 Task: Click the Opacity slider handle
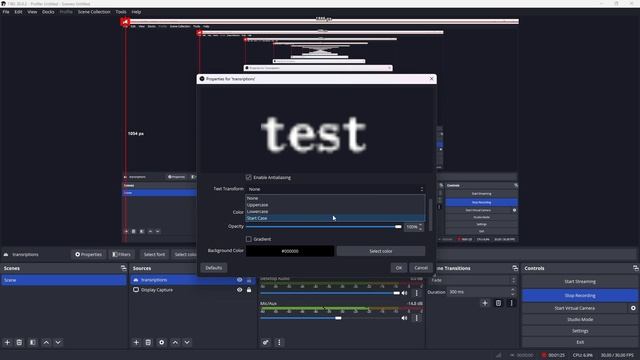pyautogui.click(x=398, y=227)
